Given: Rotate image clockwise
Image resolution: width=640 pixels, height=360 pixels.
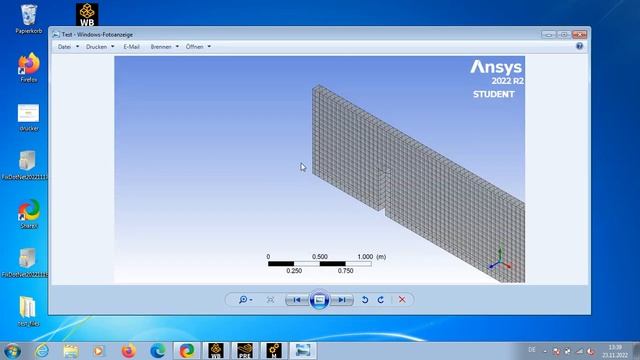Looking at the screenshot, I should [x=380, y=300].
